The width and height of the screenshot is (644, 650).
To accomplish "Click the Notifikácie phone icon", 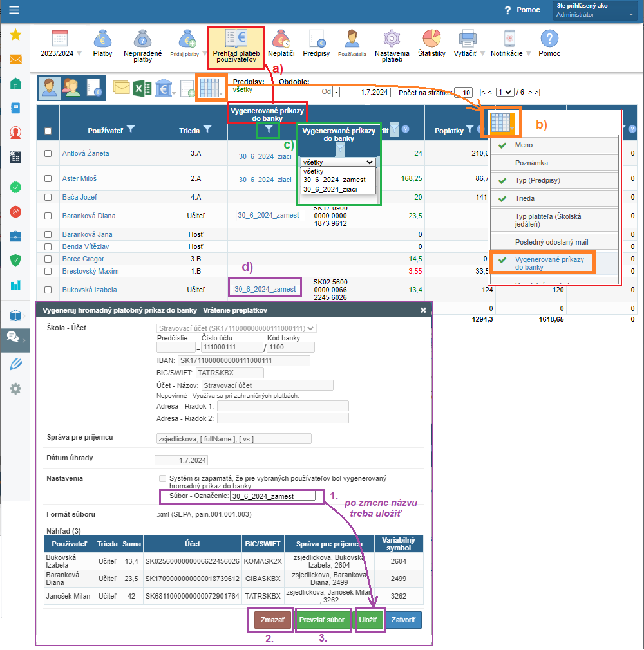I will pos(509,39).
